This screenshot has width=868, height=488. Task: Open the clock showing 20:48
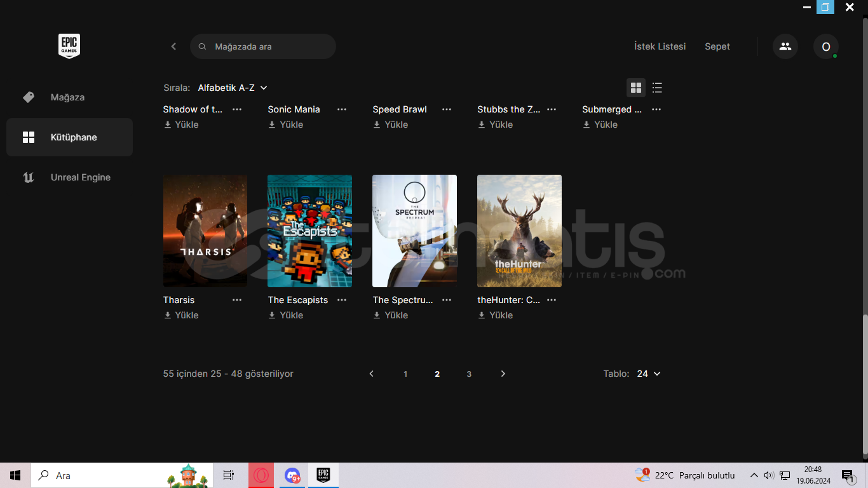[813, 475]
